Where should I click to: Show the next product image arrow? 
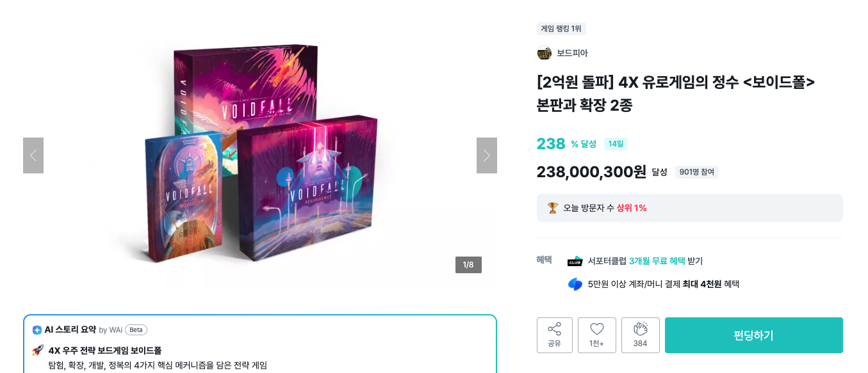(x=487, y=155)
